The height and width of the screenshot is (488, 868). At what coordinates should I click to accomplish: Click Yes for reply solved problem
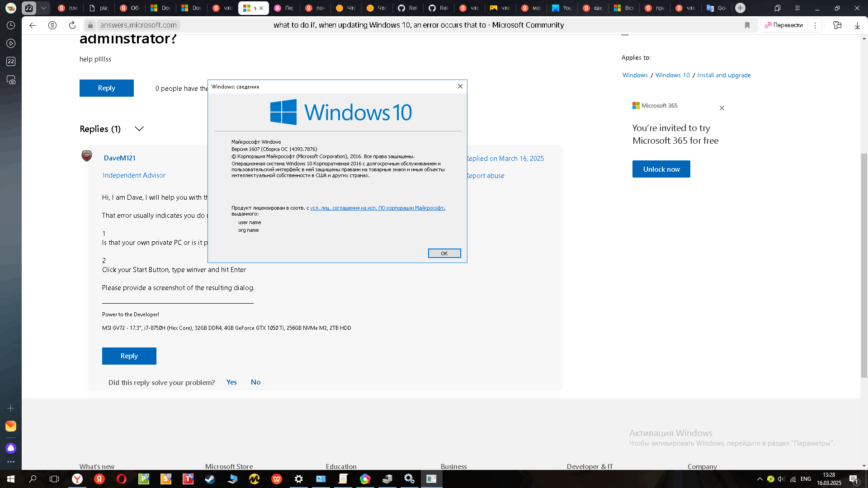pos(231,382)
